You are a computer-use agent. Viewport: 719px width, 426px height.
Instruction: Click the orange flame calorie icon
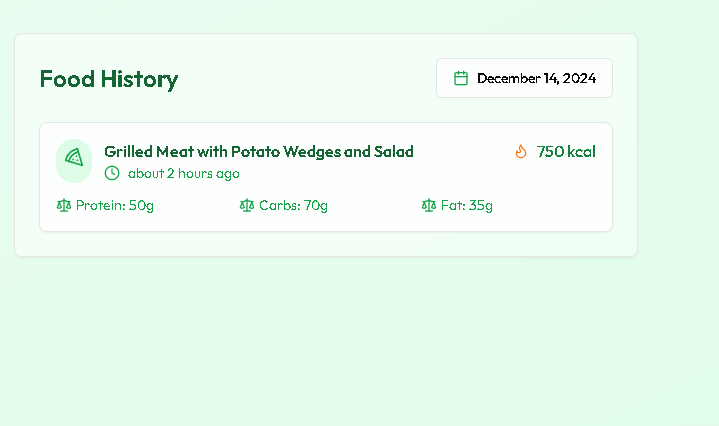pyautogui.click(x=520, y=152)
